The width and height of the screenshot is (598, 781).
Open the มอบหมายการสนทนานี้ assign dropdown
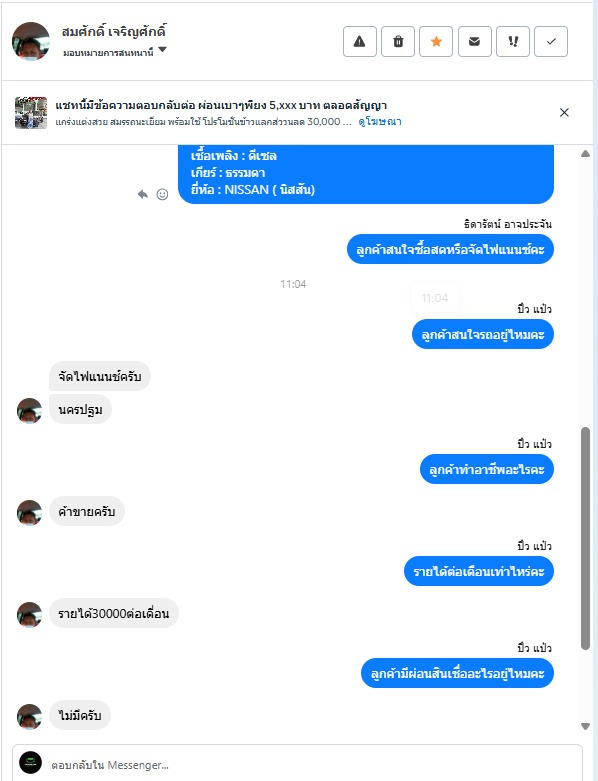[x=115, y=52]
